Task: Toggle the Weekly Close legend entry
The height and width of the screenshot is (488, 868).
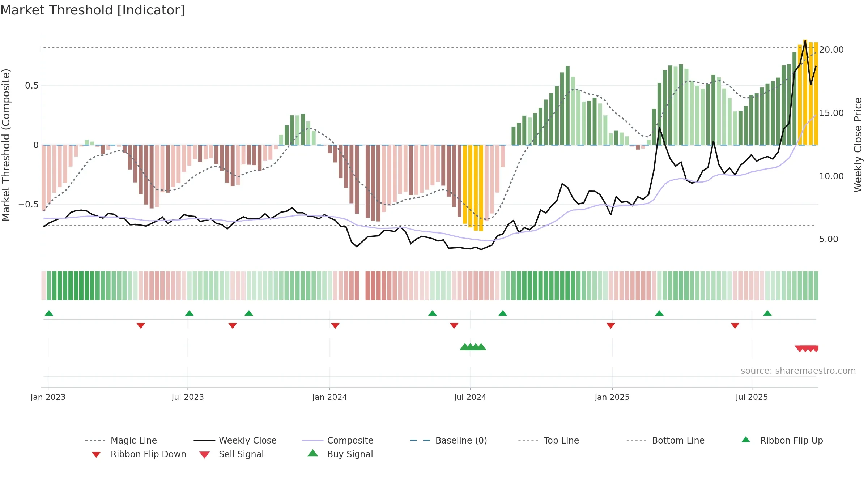Action: (235, 440)
